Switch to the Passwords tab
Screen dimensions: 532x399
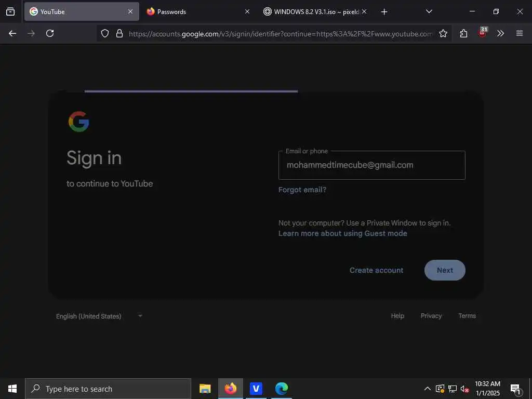pyautogui.click(x=198, y=11)
